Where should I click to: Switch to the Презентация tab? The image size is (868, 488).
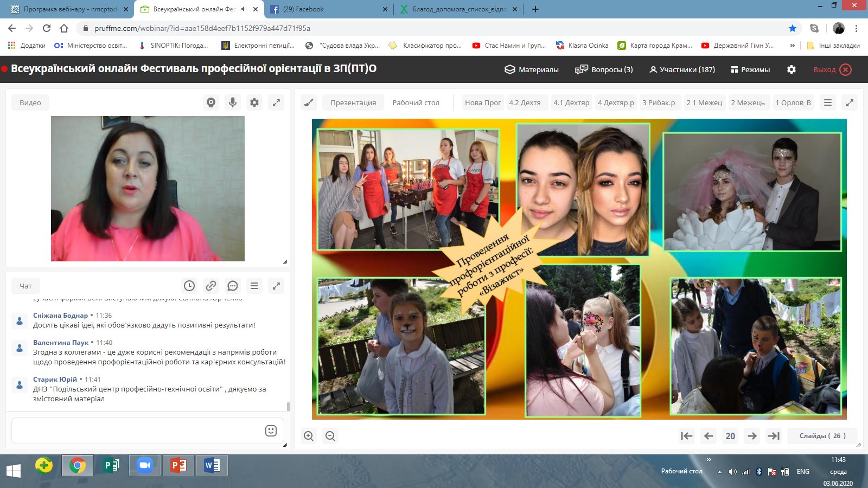pos(353,102)
